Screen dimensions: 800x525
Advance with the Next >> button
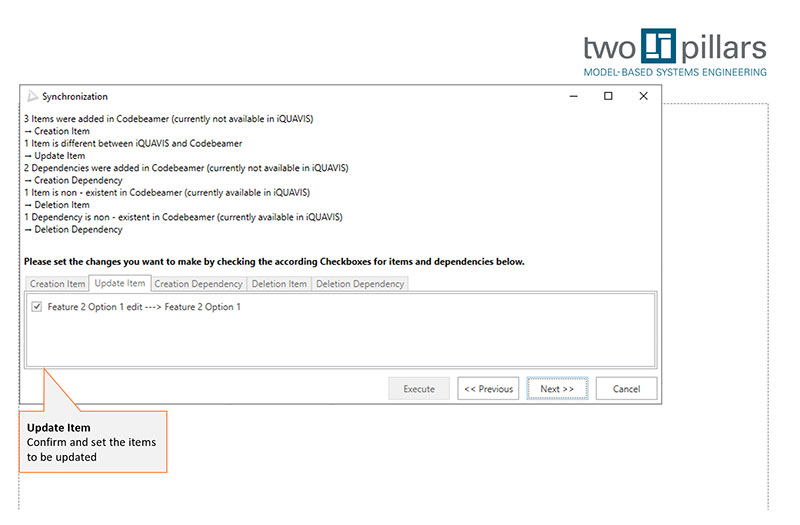pyautogui.click(x=557, y=389)
